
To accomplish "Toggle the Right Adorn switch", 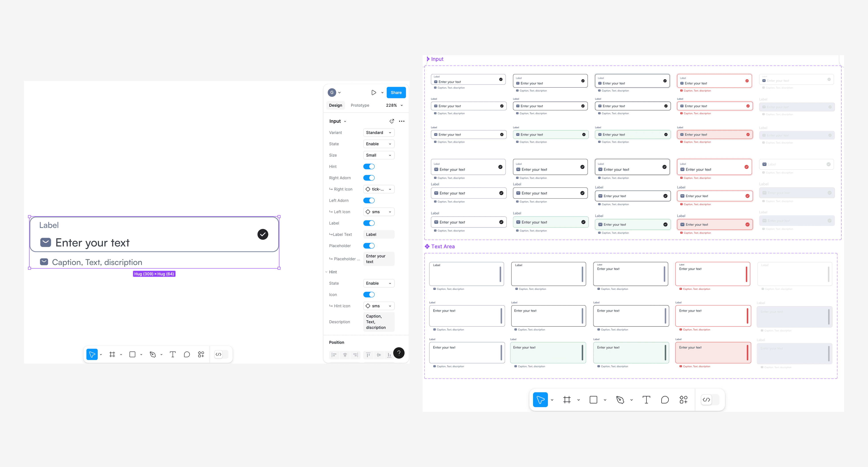I will (369, 178).
